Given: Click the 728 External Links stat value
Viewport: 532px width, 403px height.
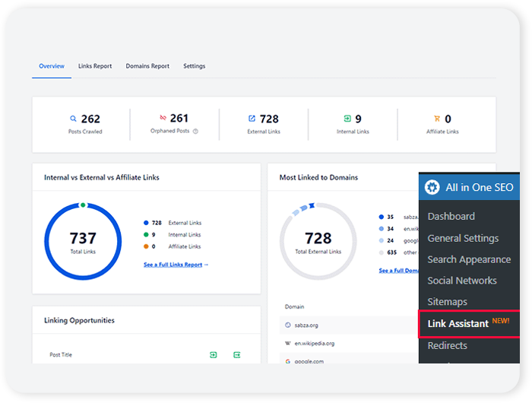Looking at the screenshot, I should pos(269,119).
